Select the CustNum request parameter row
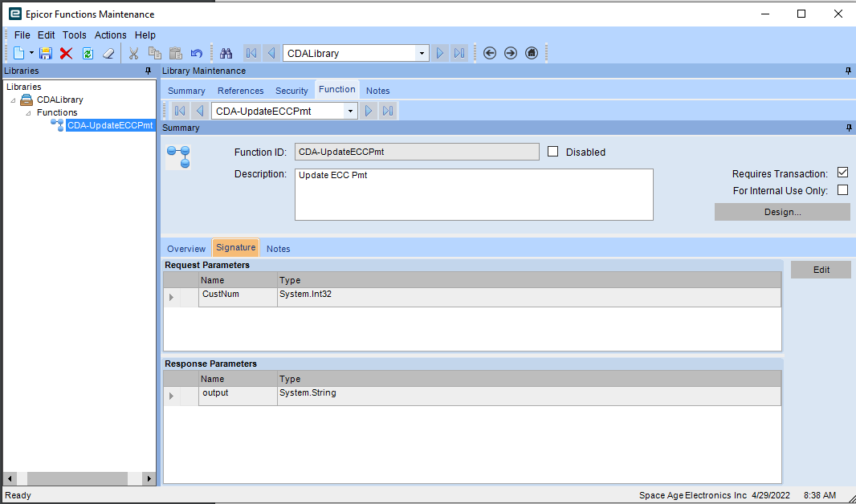The width and height of the screenshot is (856, 504). (x=472, y=297)
